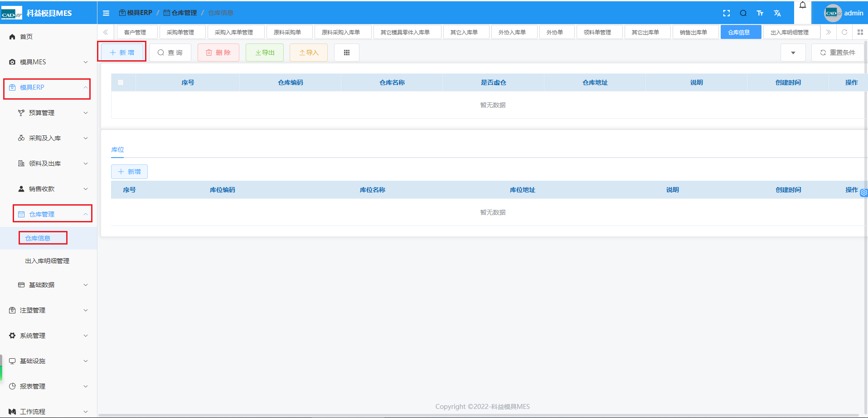Click the orange 导入 import button
Image resolution: width=868 pixels, height=418 pixels.
click(x=309, y=53)
